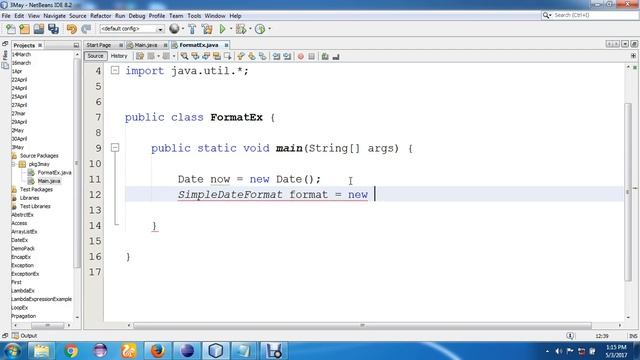
Task: Click the Comment code icon in editor toolbar
Action: [x=325, y=56]
